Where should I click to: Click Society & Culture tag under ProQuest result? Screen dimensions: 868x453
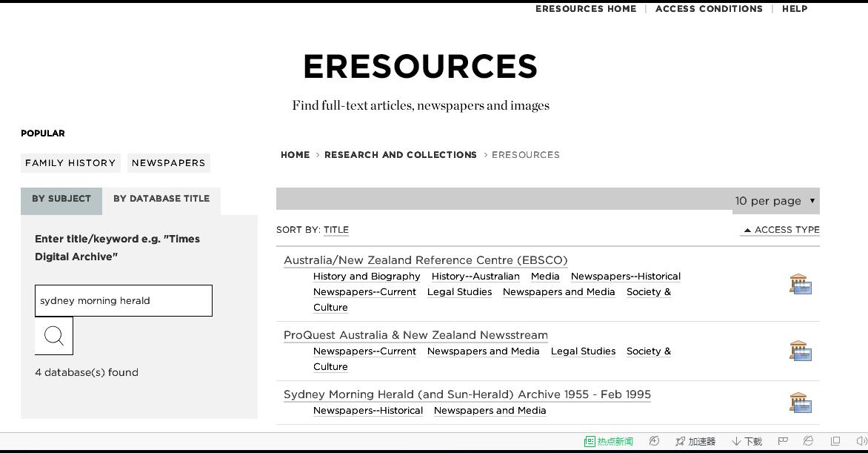pyautogui.click(x=648, y=351)
